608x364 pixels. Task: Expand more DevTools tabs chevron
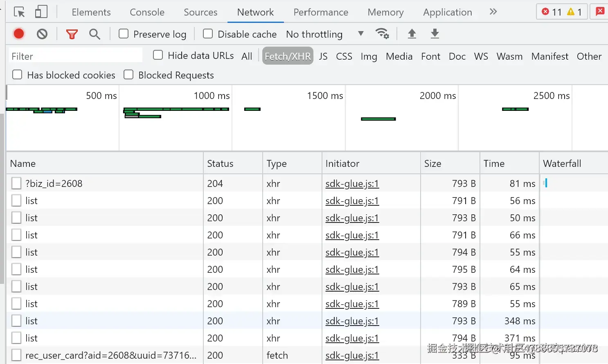click(x=493, y=12)
